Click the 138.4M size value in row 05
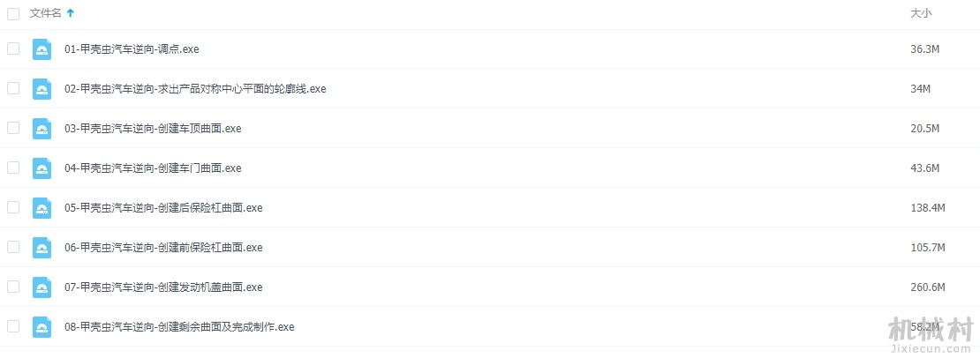The width and height of the screenshot is (980, 358). (928, 208)
